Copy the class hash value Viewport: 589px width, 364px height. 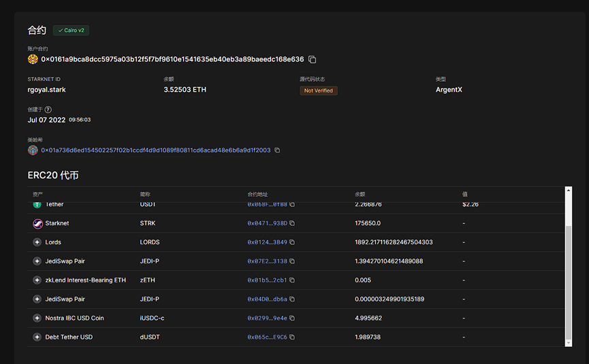277,150
